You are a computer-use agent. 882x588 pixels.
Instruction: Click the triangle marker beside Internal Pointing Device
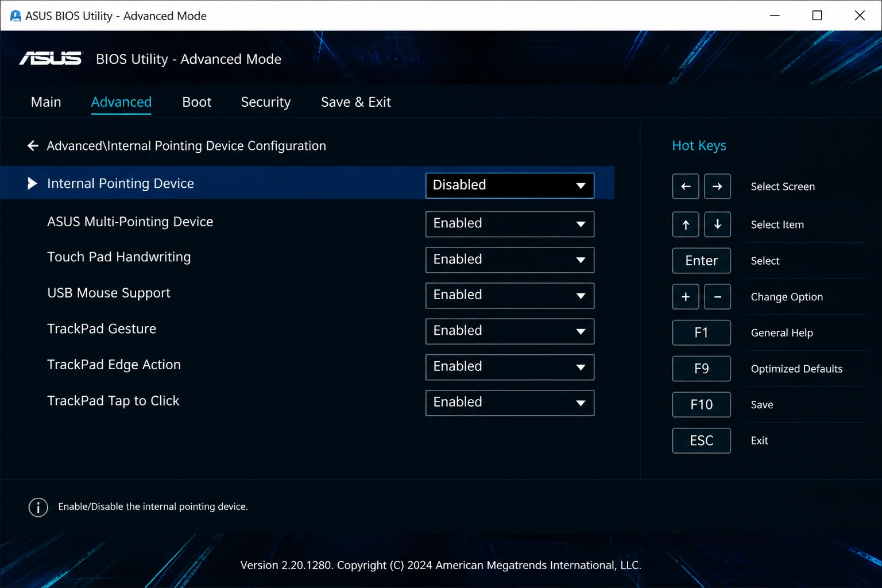pos(32,183)
